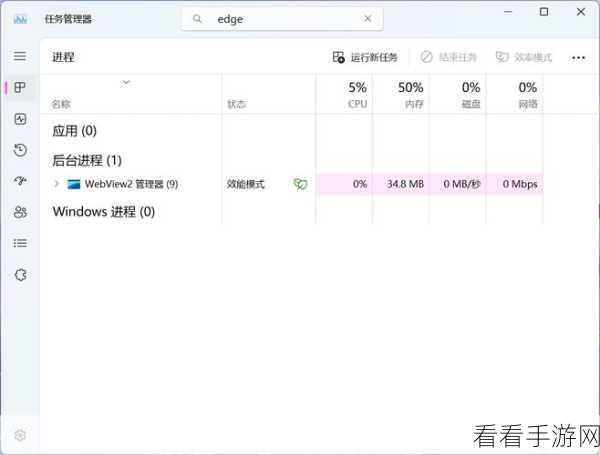Maximize the Task Manager window

click(x=544, y=12)
